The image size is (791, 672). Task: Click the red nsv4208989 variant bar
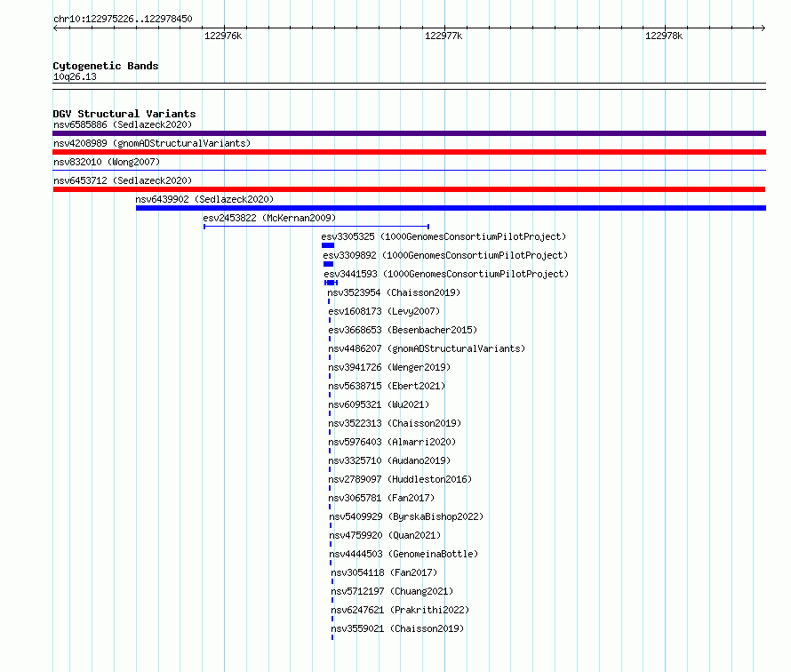[x=409, y=152]
